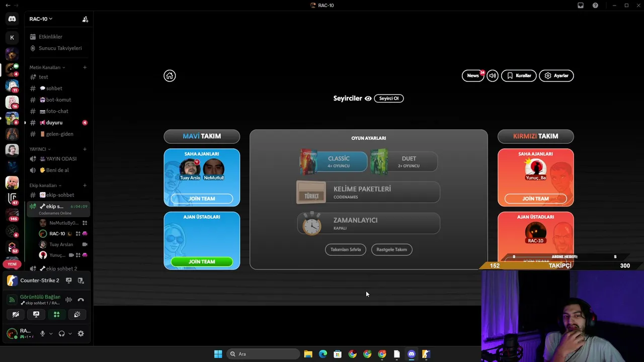Toggle noise suppression waveform icon

click(68, 300)
